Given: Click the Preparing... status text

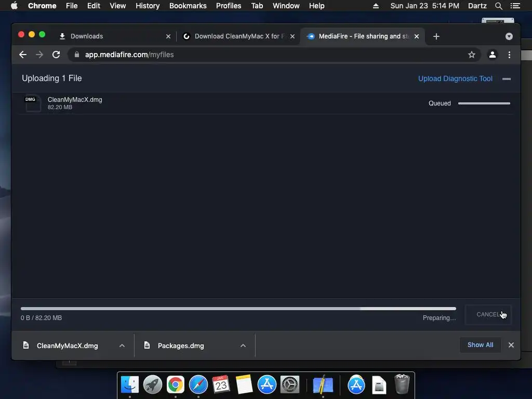Looking at the screenshot, I should click(x=439, y=318).
